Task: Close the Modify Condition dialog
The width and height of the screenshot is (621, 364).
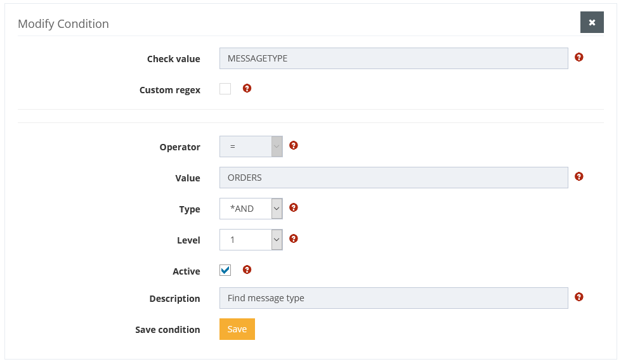Action: (591, 22)
